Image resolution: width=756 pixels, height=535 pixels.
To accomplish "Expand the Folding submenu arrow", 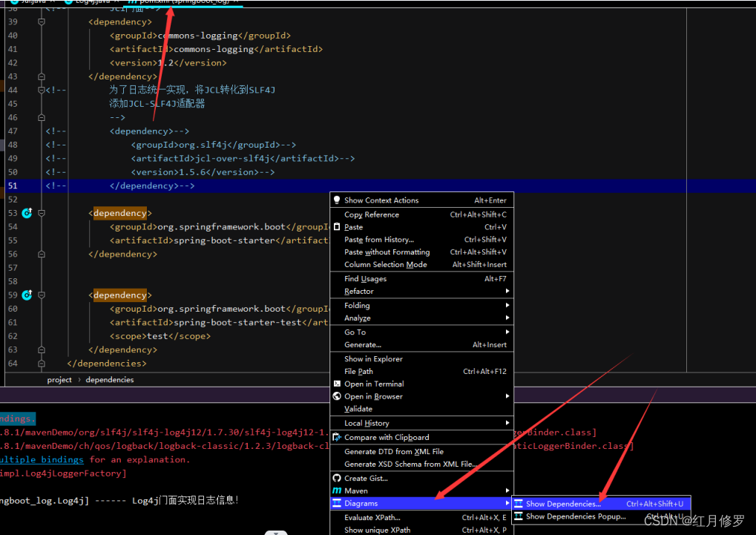I will [x=507, y=305].
